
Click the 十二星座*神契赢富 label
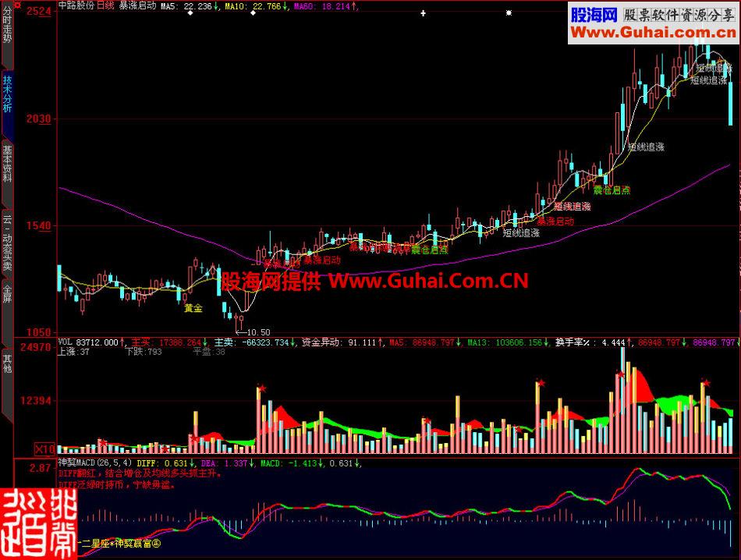click(119, 544)
